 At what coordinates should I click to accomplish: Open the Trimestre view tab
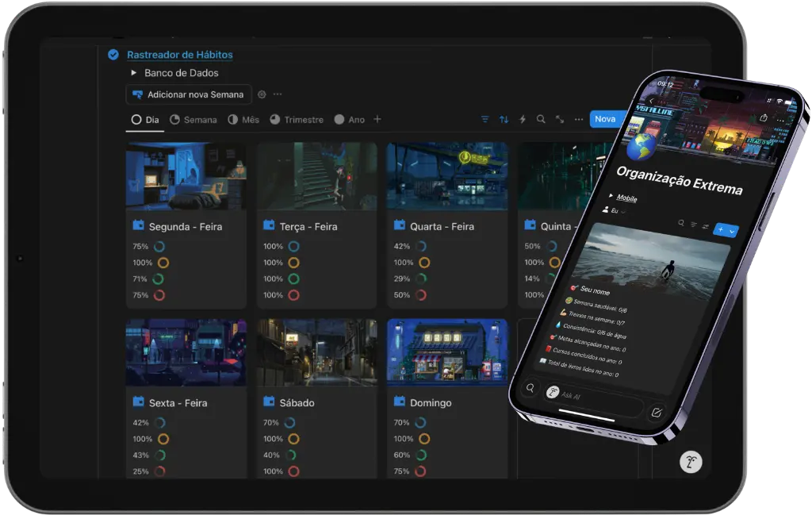pos(297,120)
